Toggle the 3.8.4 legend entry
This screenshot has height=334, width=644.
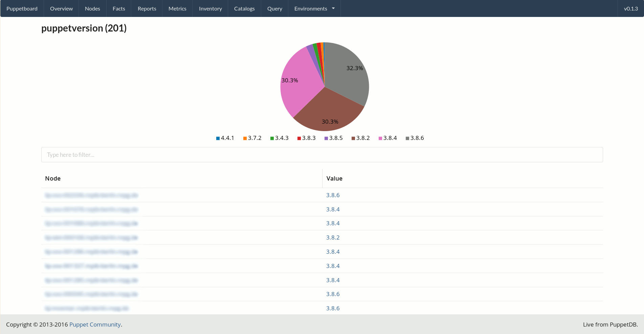[387, 138]
